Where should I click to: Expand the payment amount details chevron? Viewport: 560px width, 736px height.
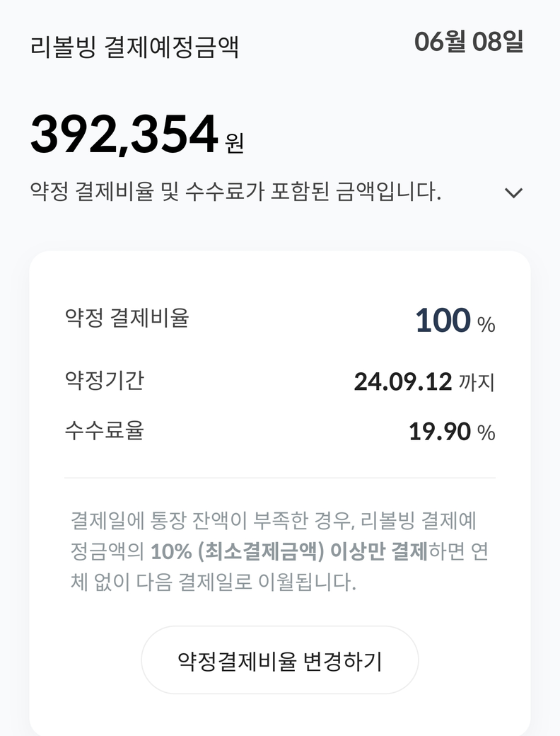tap(514, 192)
